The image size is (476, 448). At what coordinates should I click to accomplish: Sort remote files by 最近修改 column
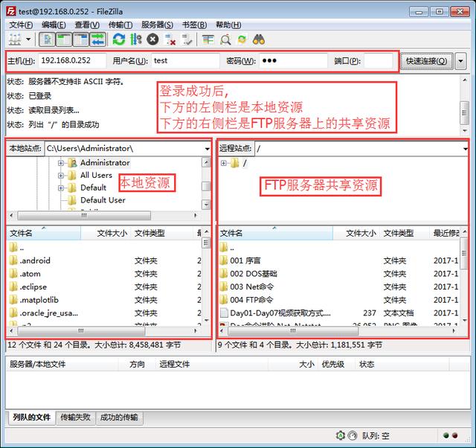445,233
